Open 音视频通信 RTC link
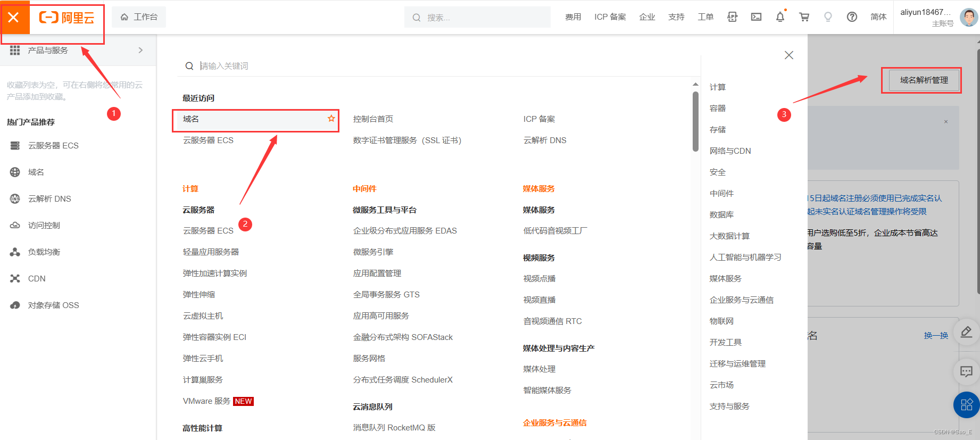 (x=553, y=321)
